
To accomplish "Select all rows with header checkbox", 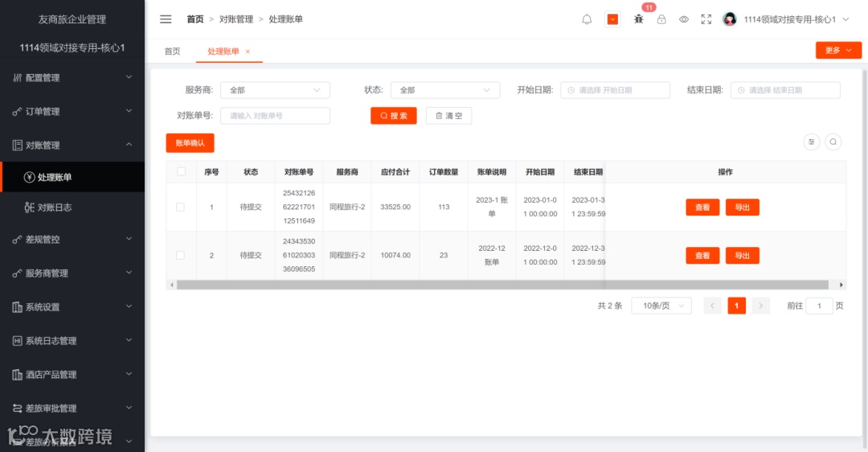I will (181, 172).
